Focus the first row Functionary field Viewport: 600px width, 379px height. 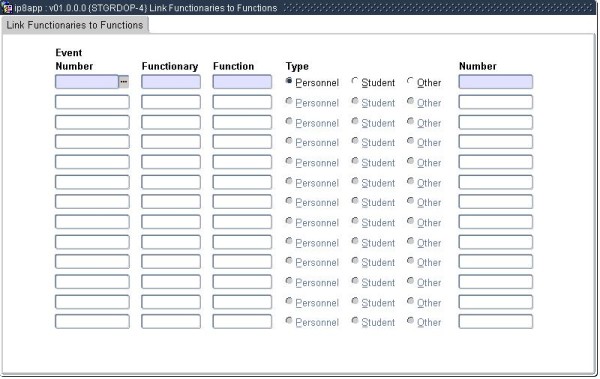point(171,82)
